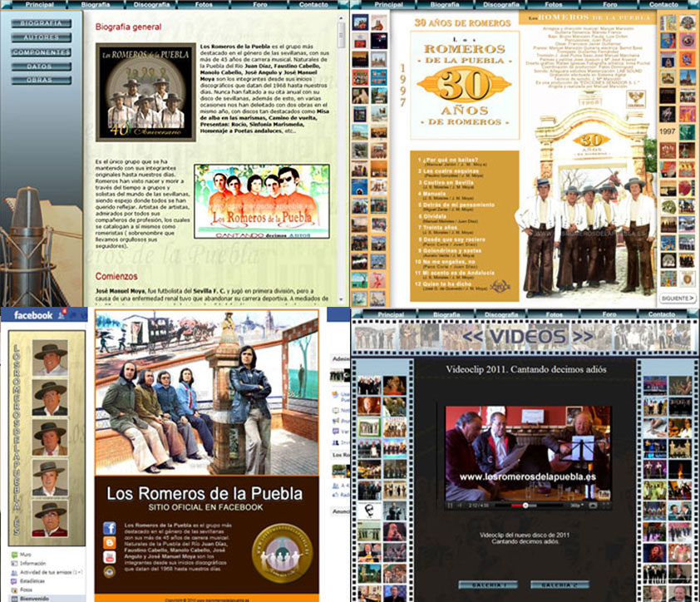
Task: Select Foro tab on the biography page
Action: tap(260, 4)
